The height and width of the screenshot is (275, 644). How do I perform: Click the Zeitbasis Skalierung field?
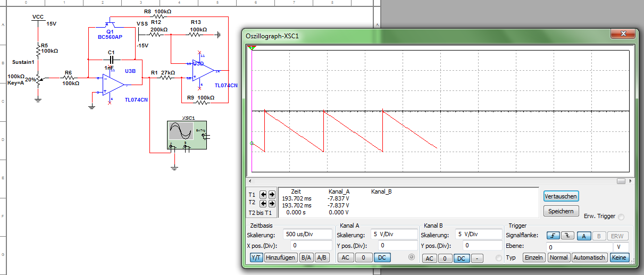311,235
